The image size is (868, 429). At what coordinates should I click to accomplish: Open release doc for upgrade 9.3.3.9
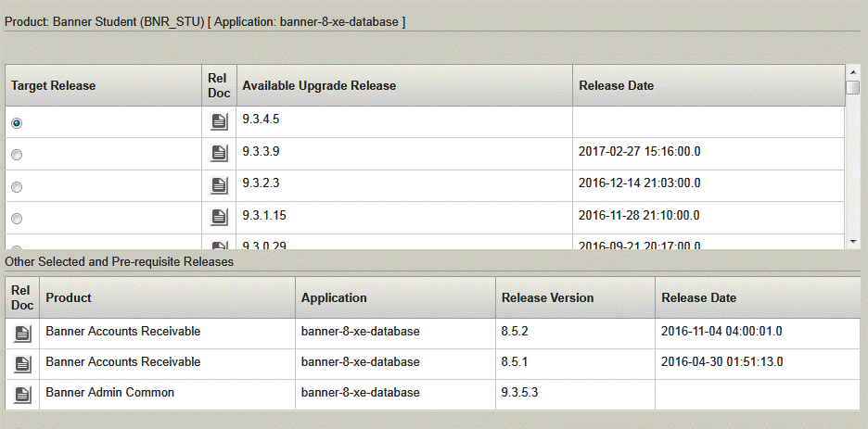(219, 153)
